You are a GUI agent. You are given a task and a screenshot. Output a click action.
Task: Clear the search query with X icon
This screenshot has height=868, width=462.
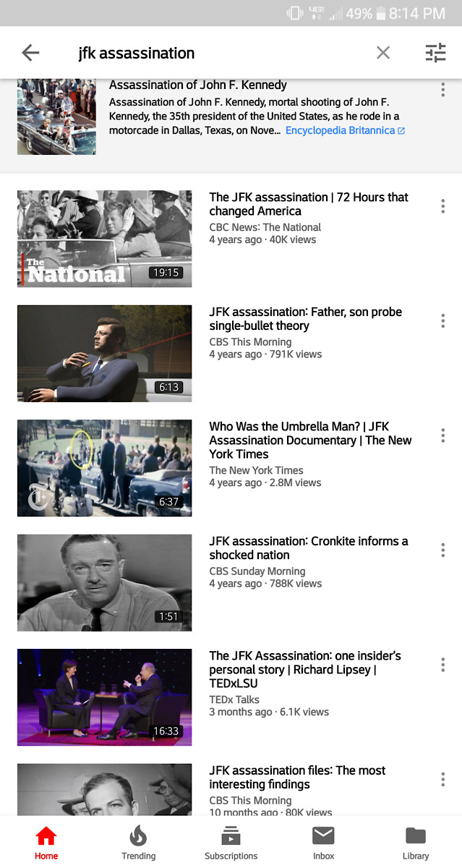click(383, 52)
